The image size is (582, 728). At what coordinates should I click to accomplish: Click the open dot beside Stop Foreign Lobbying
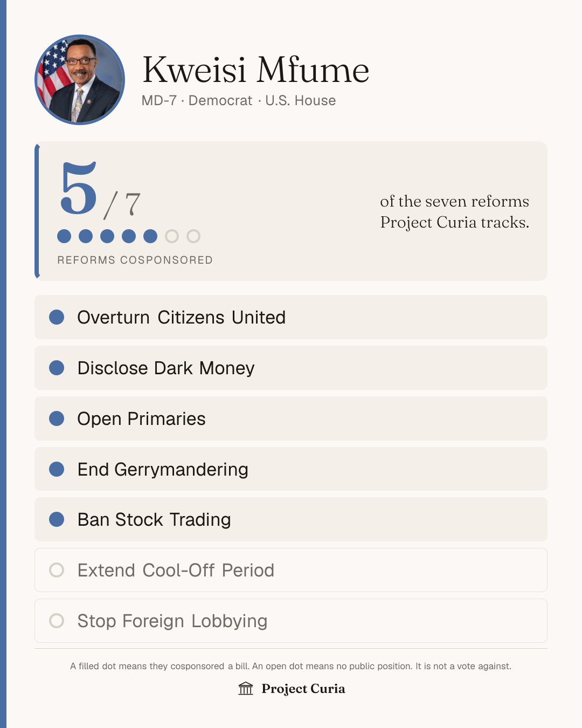(57, 621)
